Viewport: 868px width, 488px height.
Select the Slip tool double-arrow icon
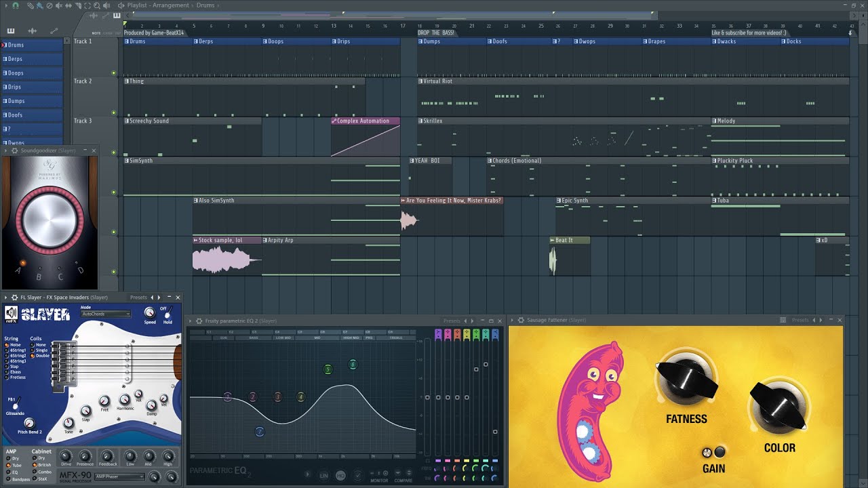coord(68,5)
